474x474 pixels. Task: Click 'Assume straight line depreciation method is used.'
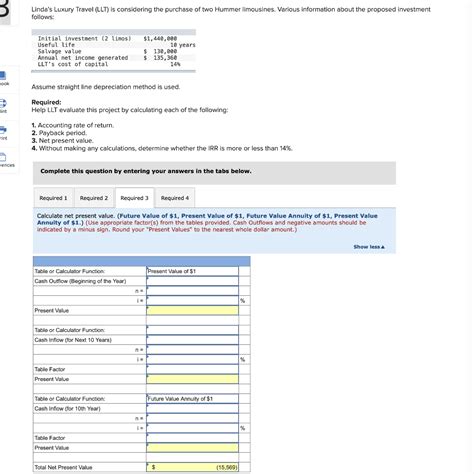(x=106, y=87)
